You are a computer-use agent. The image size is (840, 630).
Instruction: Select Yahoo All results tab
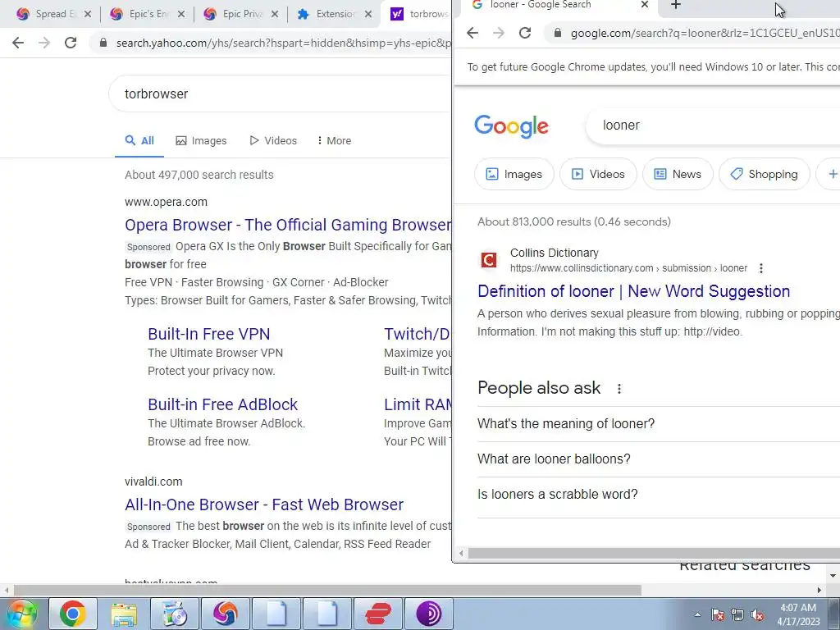(x=139, y=141)
